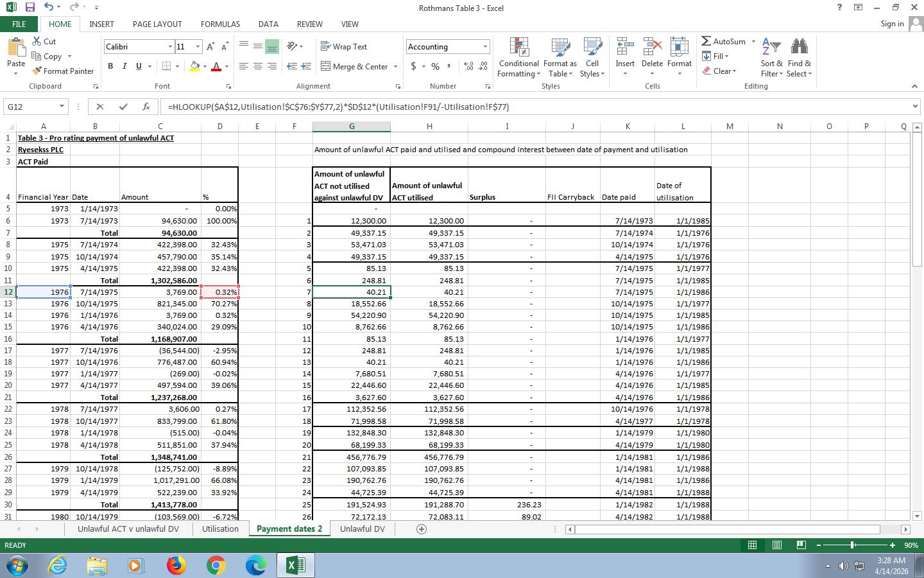Add a new sheet with plus icon
The height and width of the screenshot is (578, 924).
click(x=422, y=529)
